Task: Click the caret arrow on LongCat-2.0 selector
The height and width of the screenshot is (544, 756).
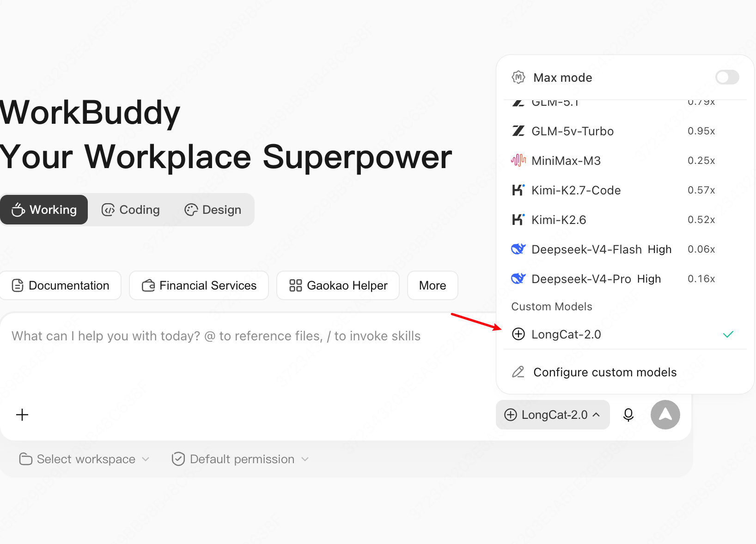Action: [597, 415]
